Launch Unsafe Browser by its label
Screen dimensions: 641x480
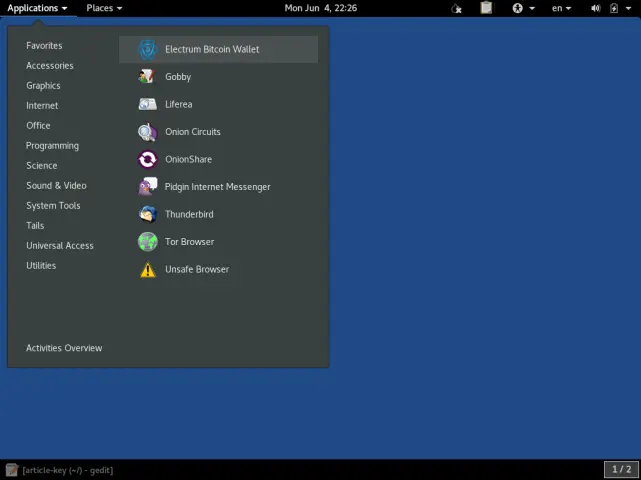point(197,269)
